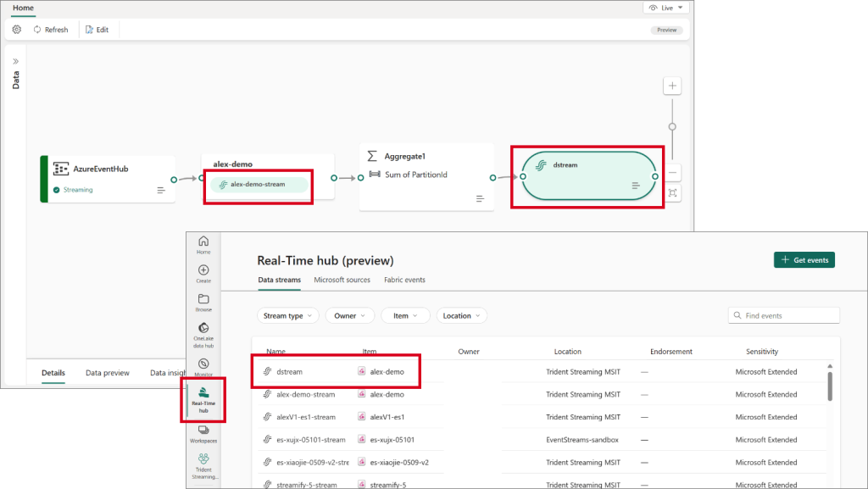
Task: Click the EventStreams-sandbox location cell
Action: pyautogui.click(x=582, y=440)
